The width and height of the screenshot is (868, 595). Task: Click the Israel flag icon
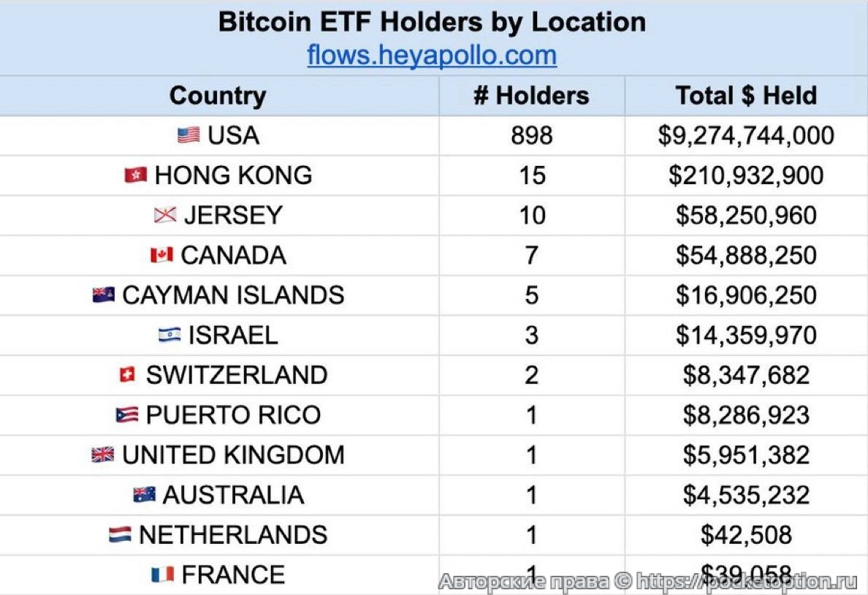pyautogui.click(x=170, y=335)
